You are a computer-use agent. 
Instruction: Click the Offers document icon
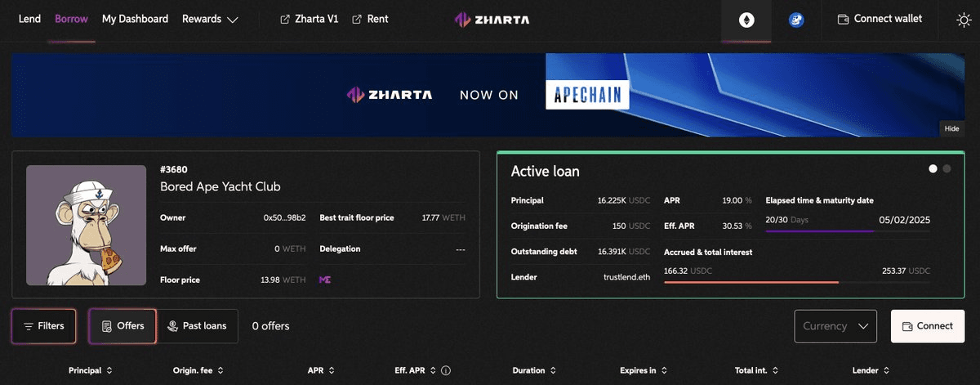tap(106, 326)
